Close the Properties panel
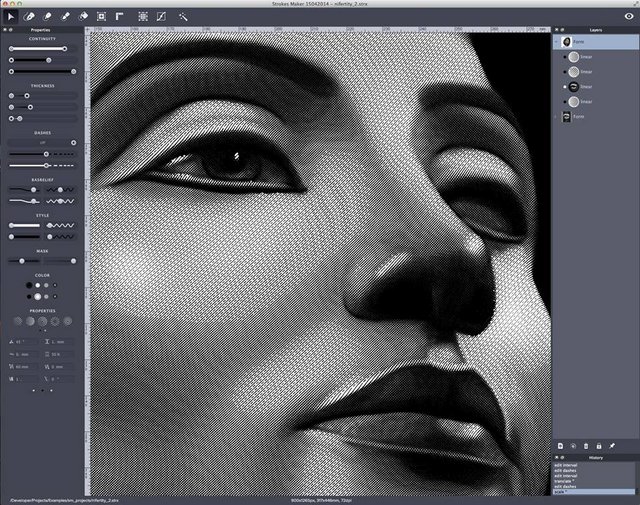The height and width of the screenshot is (505, 640). click(x=5, y=30)
